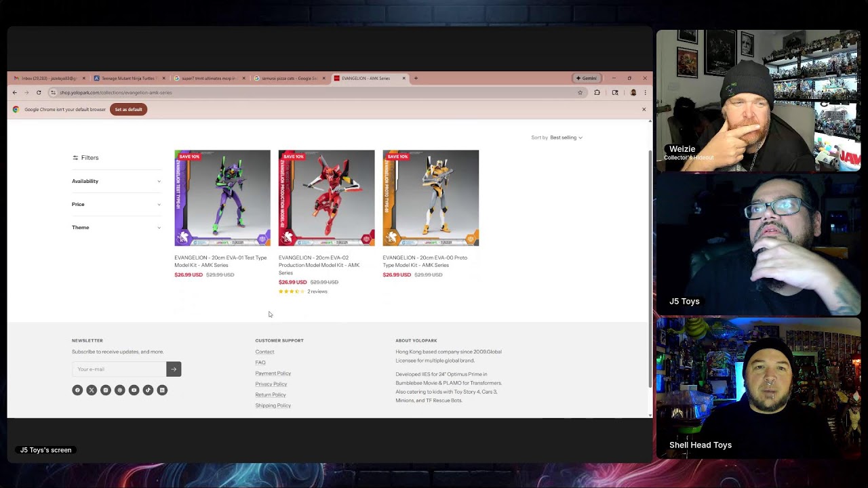Open the Chrome profile avatar
The image size is (868, 488).
[x=633, y=92]
